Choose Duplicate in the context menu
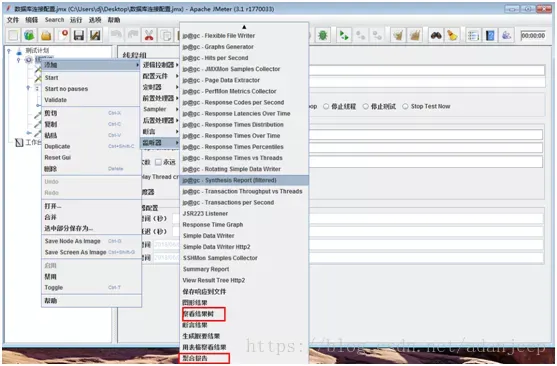 click(91, 146)
